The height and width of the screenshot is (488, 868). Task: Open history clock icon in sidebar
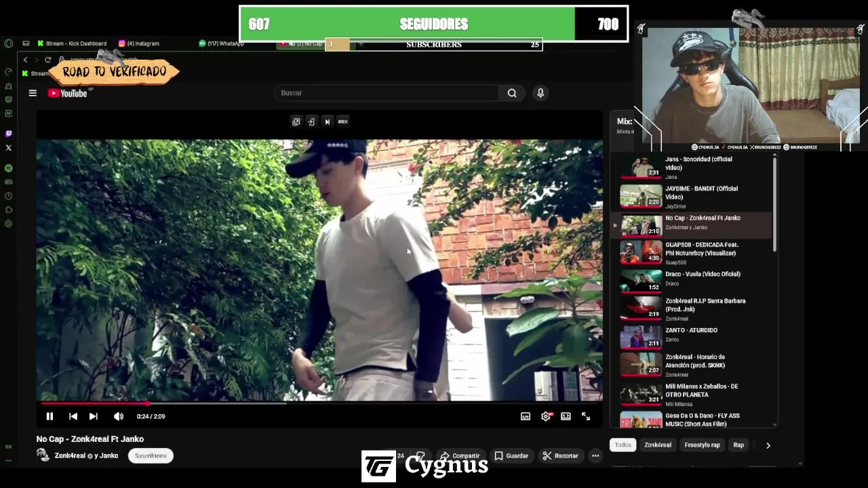pos(8,196)
